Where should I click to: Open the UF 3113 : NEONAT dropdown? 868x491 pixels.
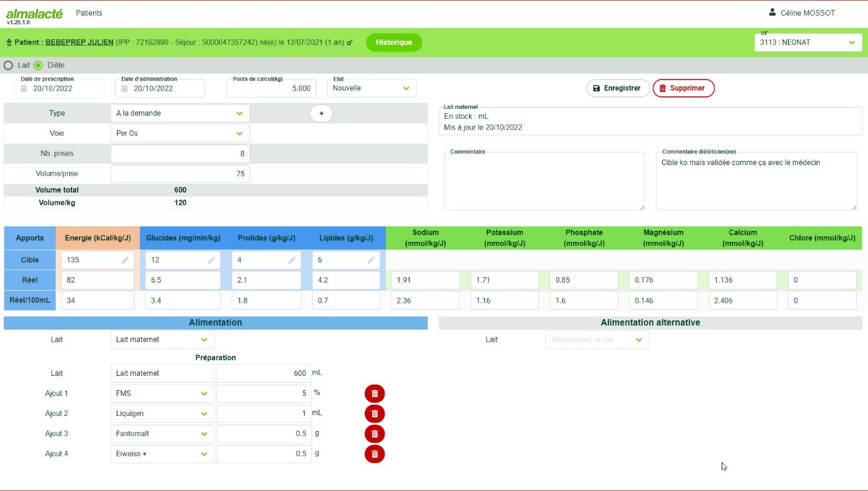coord(808,43)
